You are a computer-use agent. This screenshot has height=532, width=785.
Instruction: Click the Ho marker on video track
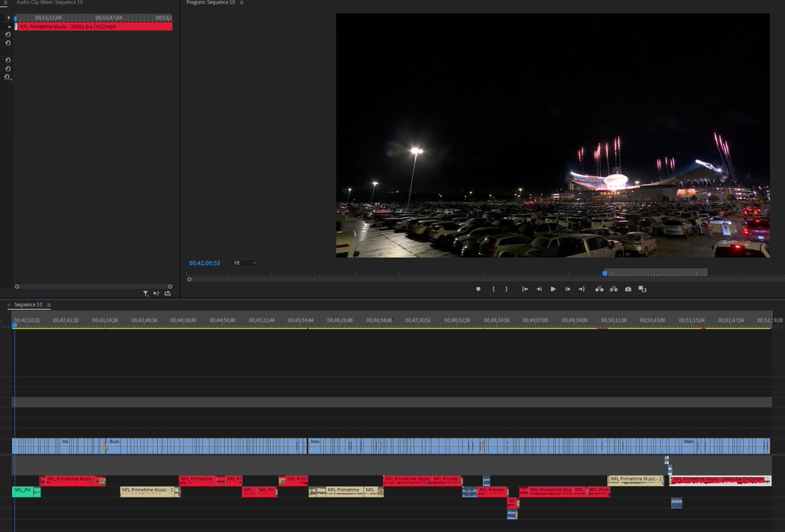[x=65, y=442]
